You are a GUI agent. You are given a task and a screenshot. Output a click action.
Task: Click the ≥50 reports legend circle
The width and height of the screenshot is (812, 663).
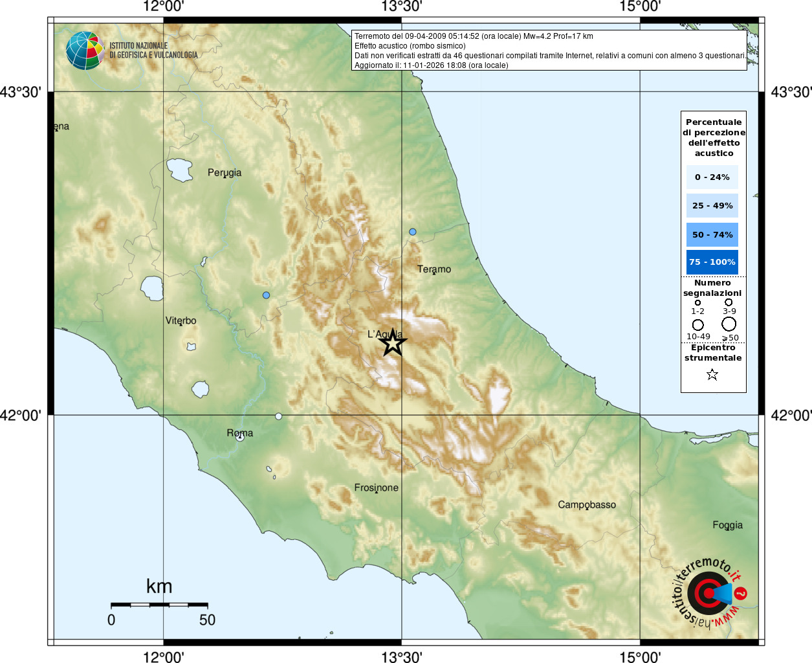tap(729, 324)
